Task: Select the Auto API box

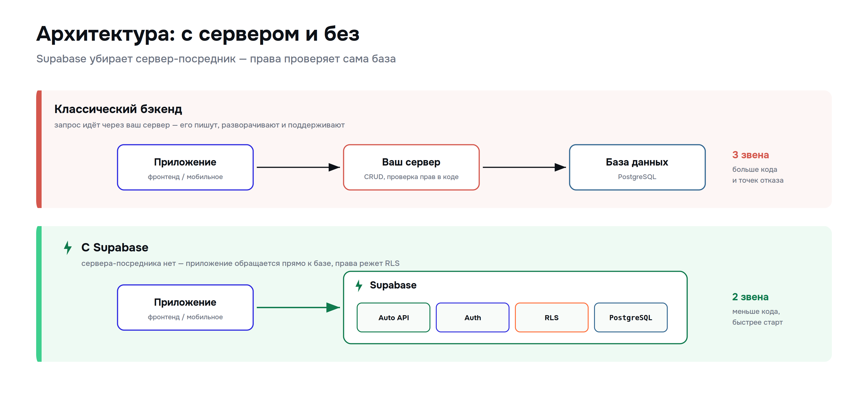Action: pyautogui.click(x=394, y=317)
